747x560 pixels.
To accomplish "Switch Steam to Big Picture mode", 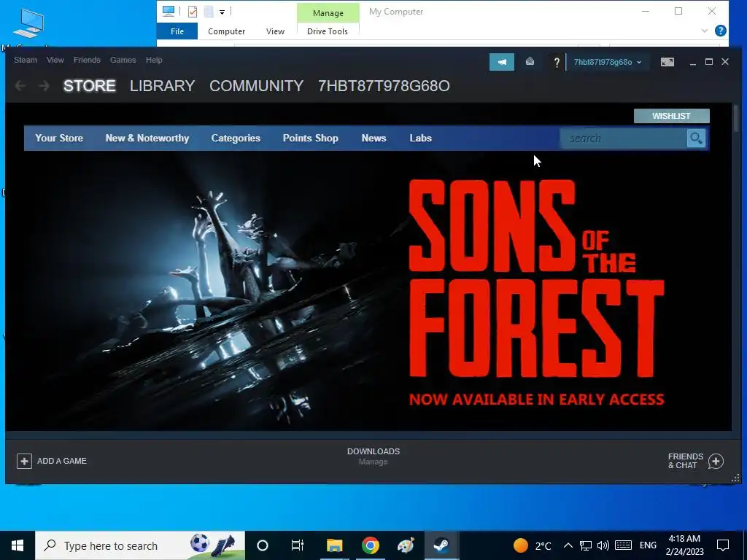I will [667, 62].
